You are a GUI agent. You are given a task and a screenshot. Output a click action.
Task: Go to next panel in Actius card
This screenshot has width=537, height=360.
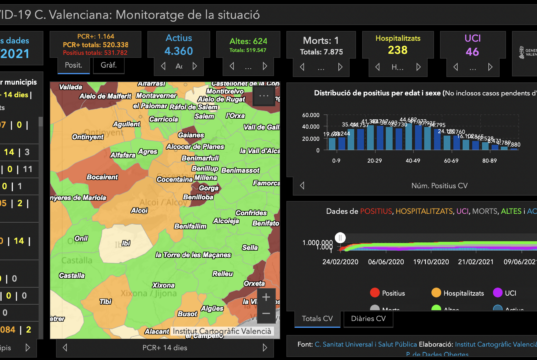click(x=195, y=66)
